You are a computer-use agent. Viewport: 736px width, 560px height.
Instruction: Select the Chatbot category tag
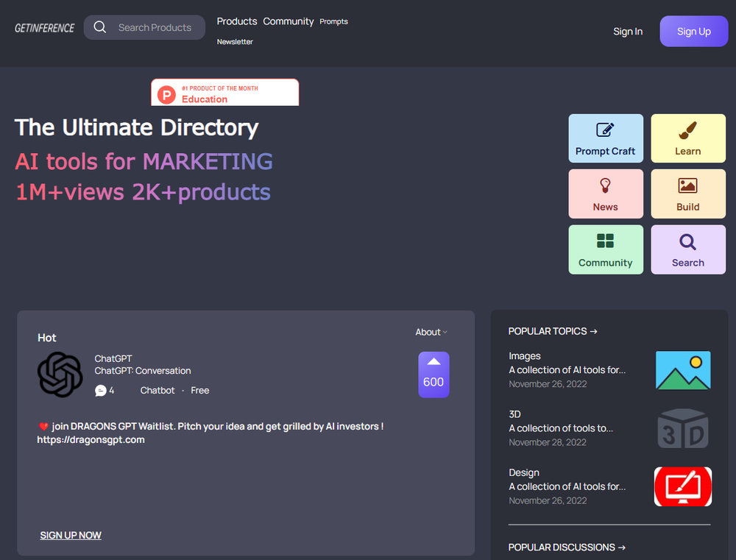(158, 391)
